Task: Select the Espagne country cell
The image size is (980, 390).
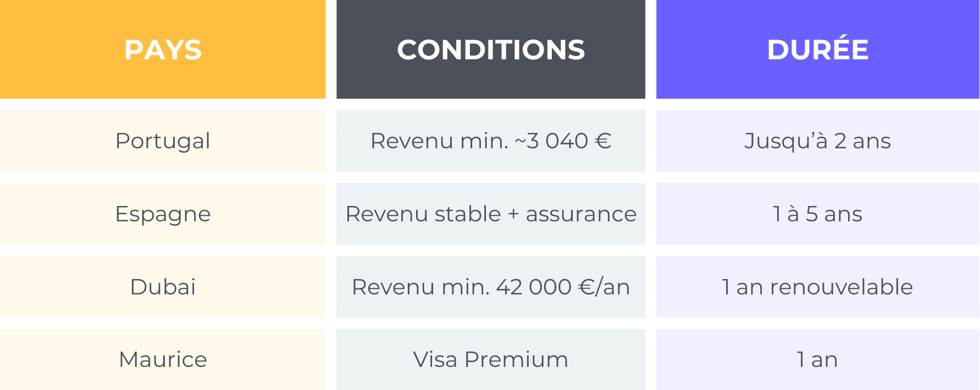Action: [163, 214]
